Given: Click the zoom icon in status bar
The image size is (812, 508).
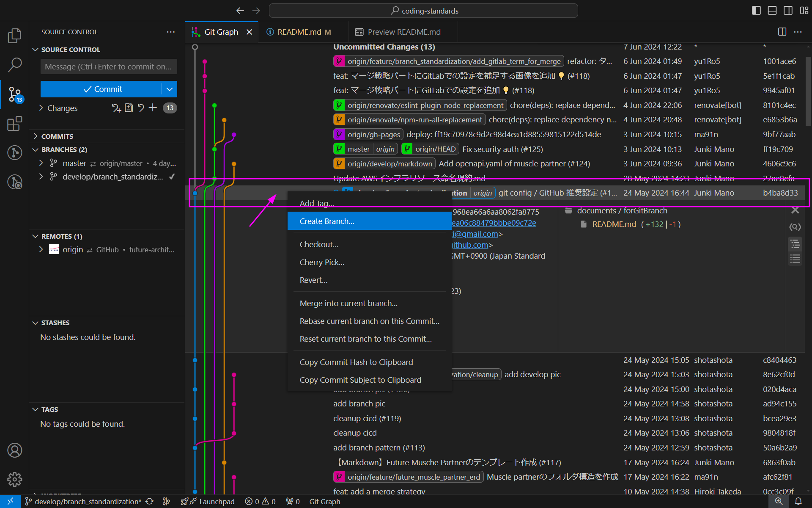Looking at the screenshot, I should tap(779, 502).
